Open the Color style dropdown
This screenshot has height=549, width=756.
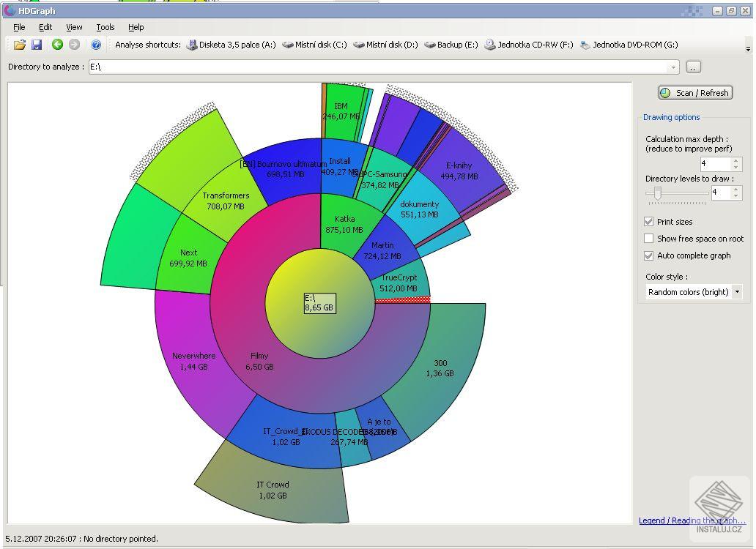[x=736, y=292]
